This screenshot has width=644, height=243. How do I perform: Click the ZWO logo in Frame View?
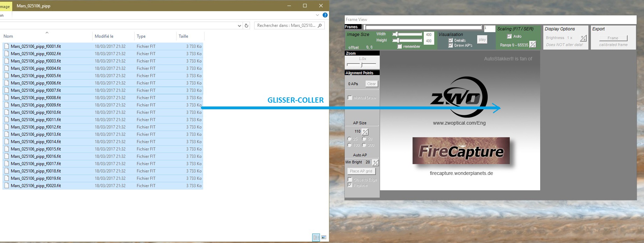tap(459, 97)
